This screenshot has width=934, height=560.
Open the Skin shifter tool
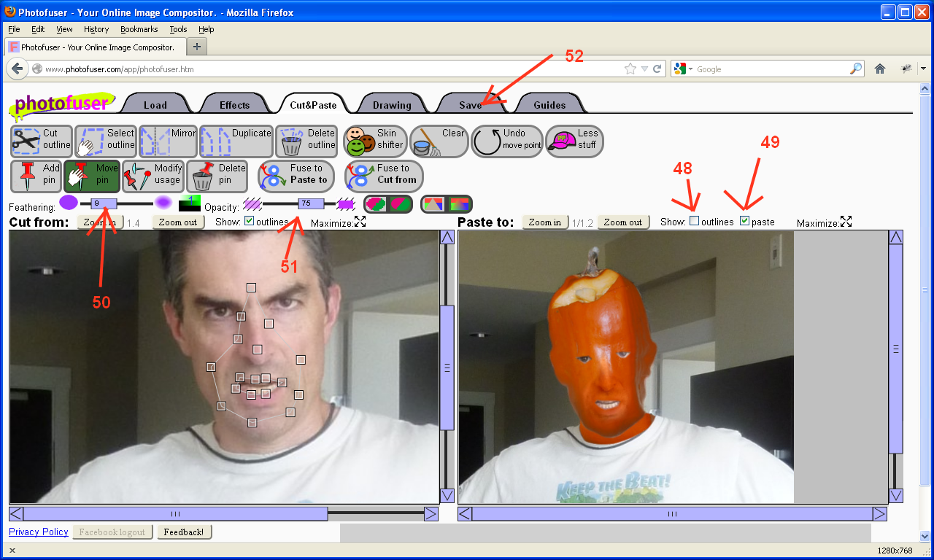click(375, 141)
